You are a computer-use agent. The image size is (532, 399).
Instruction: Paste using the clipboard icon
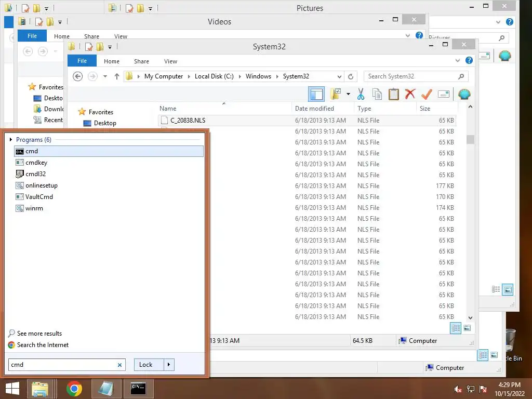tap(394, 94)
